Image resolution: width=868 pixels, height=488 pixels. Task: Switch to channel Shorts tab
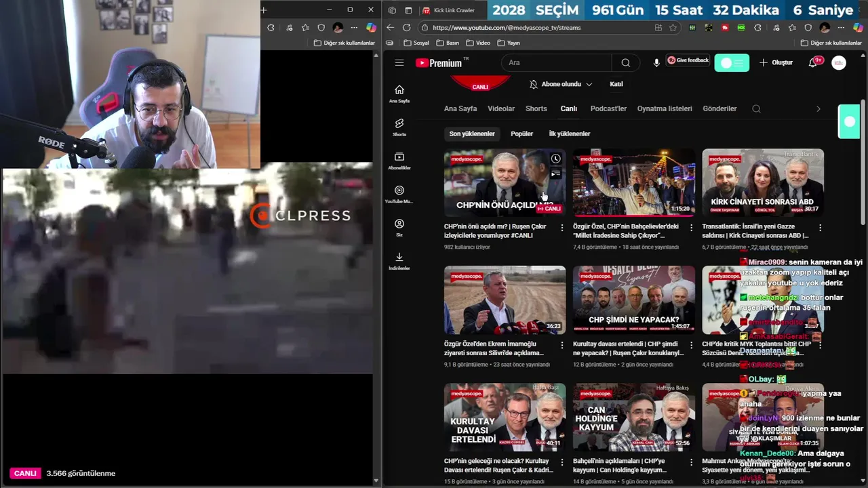point(536,108)
